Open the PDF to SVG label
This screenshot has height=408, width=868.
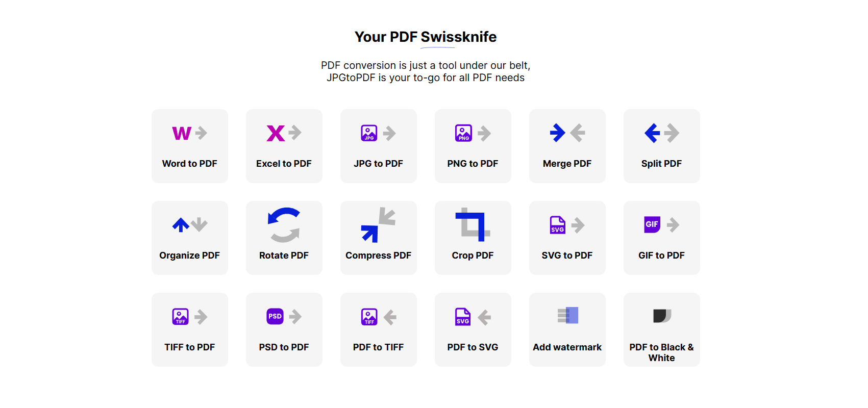pos(473,347)
